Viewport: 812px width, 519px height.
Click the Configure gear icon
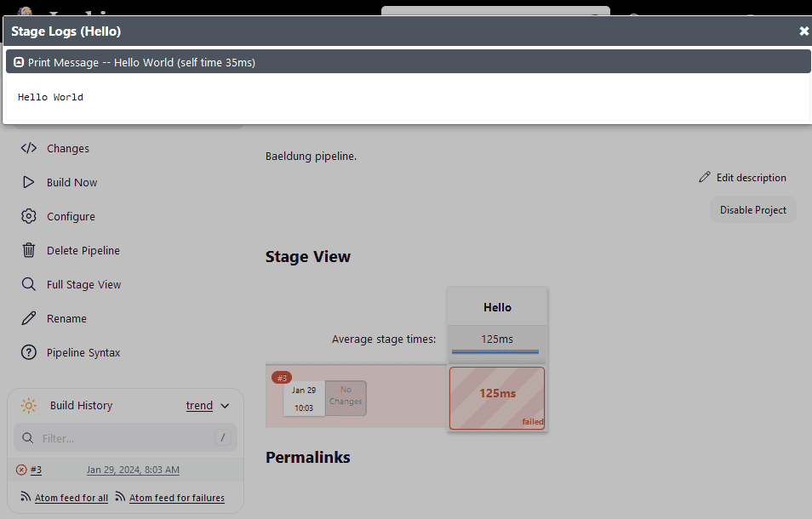point(29,216)
